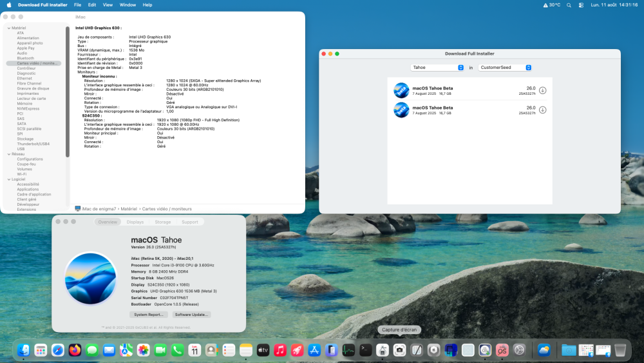Open the Music app in the Dock
Viewport: 644px width, 363px height.
pos(280,350)
